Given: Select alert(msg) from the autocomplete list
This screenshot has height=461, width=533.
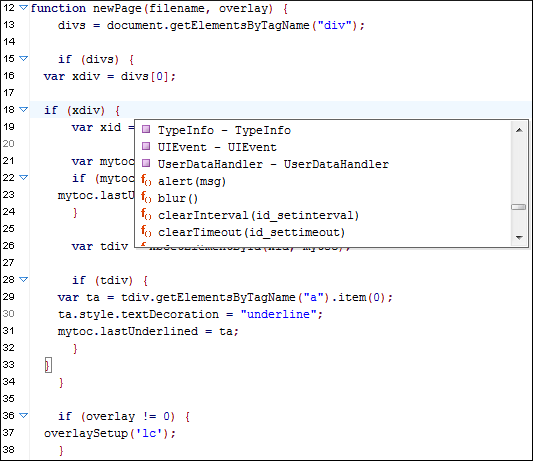Looking at the screenshot, I should pos(191,181).
